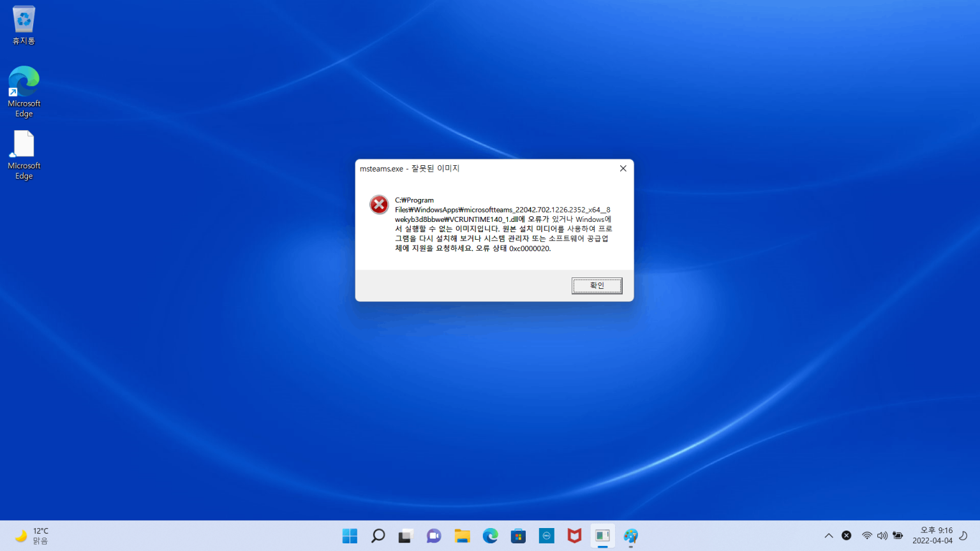980x551 pixels.
Task: Open the clock and date flyout
Action: (x=932, y=536)
